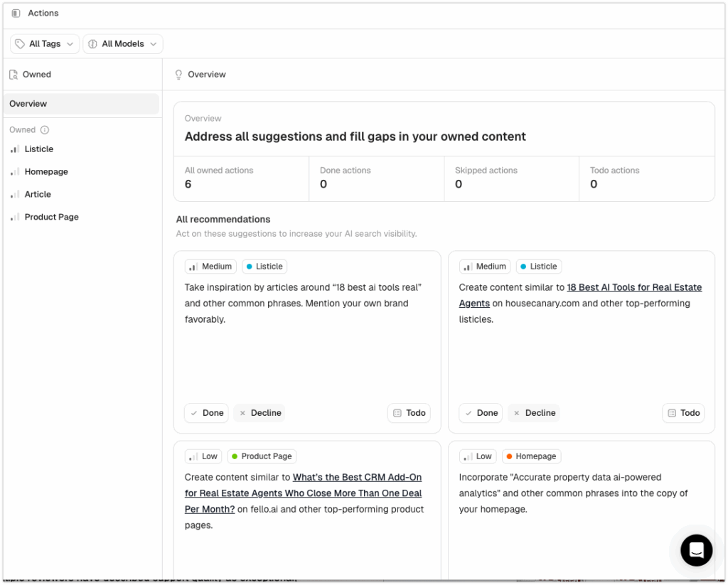Click the brain icon in the All Models filter
The height and width of the screenshot is (585, 728).
pyautogui.click(x=93, y=43)
